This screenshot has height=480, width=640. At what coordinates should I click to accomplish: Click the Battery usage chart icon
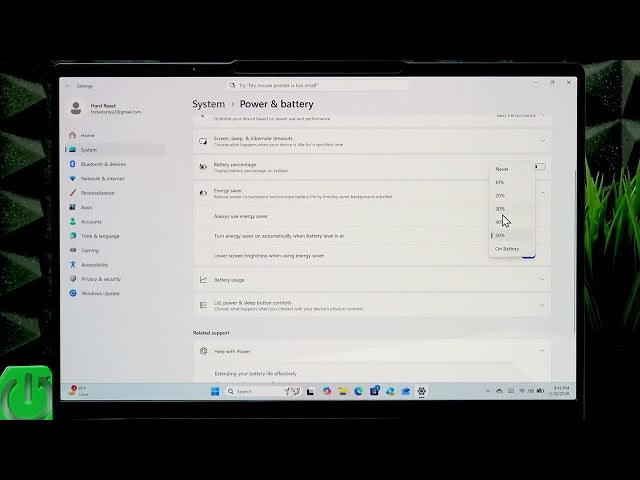(x=203, y=280)
